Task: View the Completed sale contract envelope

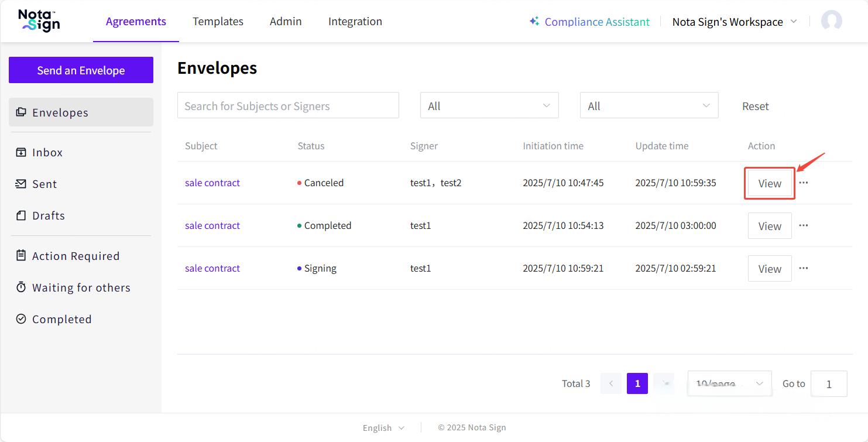Action: [x=770, y=226]
